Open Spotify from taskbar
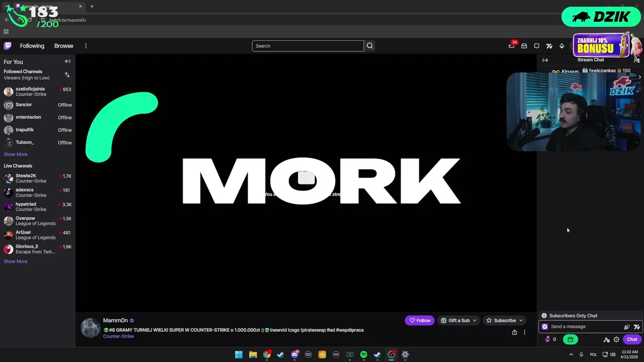Viewport: 644px width, 362px height. [x=364, y=354]
